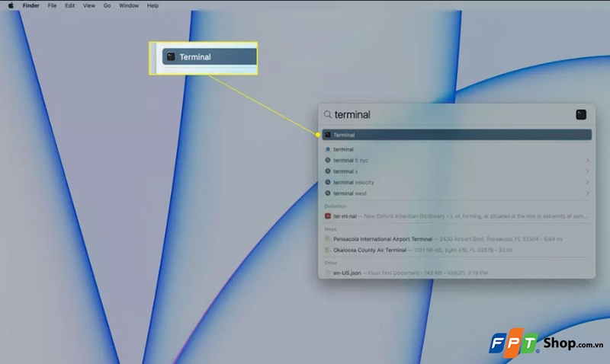This screenshot has height=364, width=610.
Task: Open the Edit menu
Action: (x=69, y=5)
